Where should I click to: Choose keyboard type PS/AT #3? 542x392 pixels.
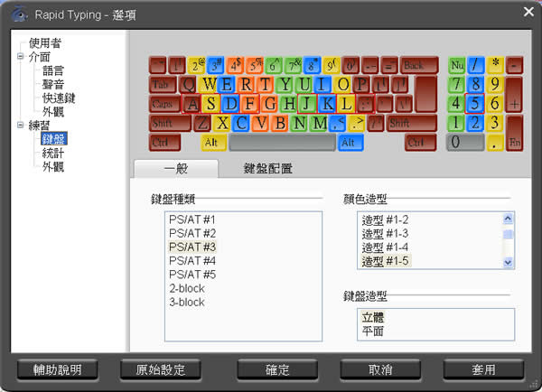tap(192, 247)
